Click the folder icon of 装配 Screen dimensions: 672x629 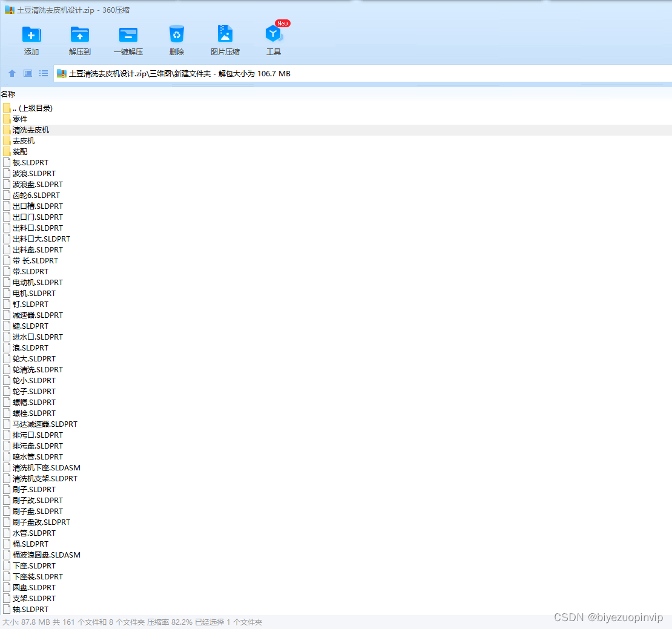pos(7,152)
